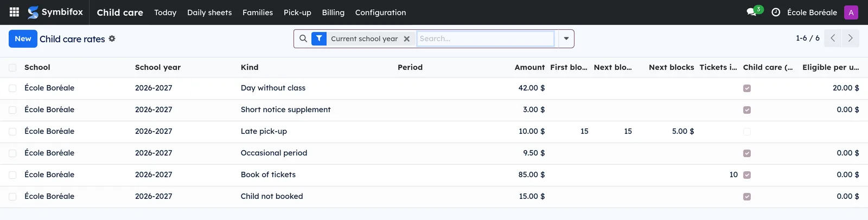Image resolution: width=868 pixels, height=220 pixels.
Task: Open the Child care app menu
Action: click(x=120, y=12)
